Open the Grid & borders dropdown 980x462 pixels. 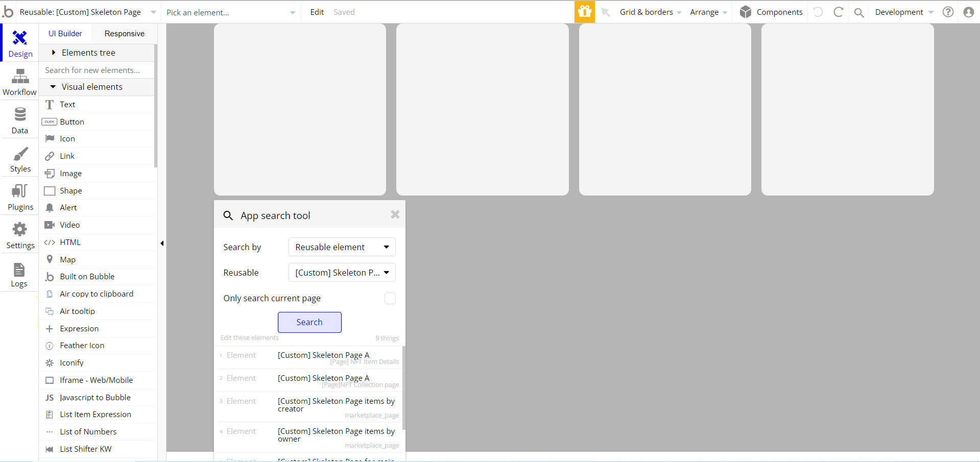pos(650,12)
